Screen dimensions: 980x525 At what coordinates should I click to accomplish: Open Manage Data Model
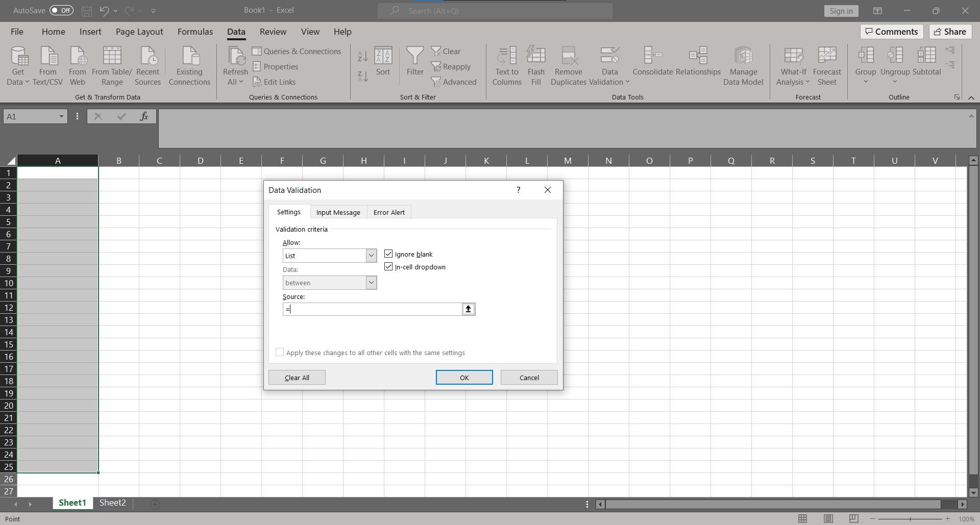coord(743,66)
